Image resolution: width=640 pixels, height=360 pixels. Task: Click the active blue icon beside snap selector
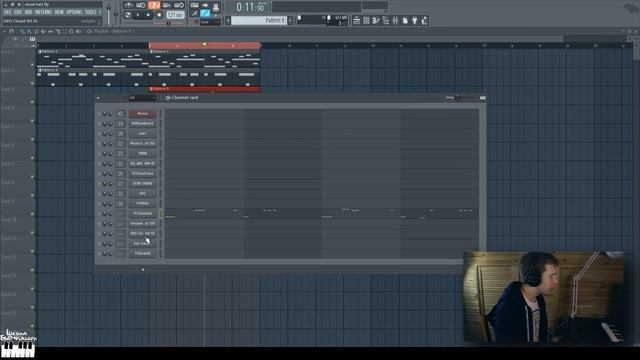[205, 13]
